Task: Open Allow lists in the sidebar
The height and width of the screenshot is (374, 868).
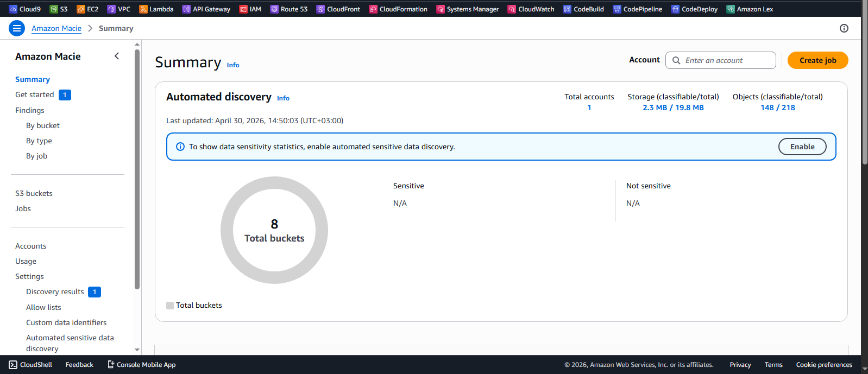Action: tap(43, 307)
